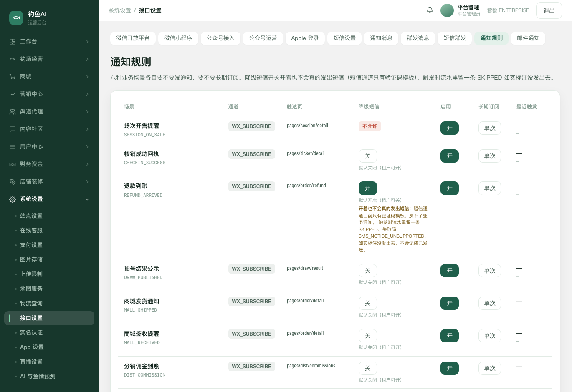Viewport: 572px width, 392px height.
Task: Click the notification bell icon
Action: click(430, 10)
